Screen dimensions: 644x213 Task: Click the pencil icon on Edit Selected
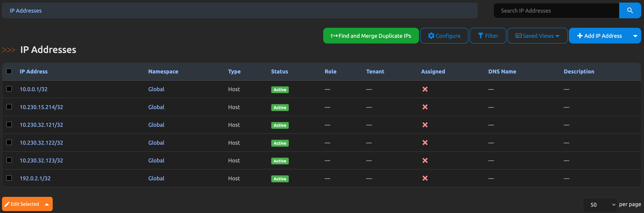coord(7,204)
